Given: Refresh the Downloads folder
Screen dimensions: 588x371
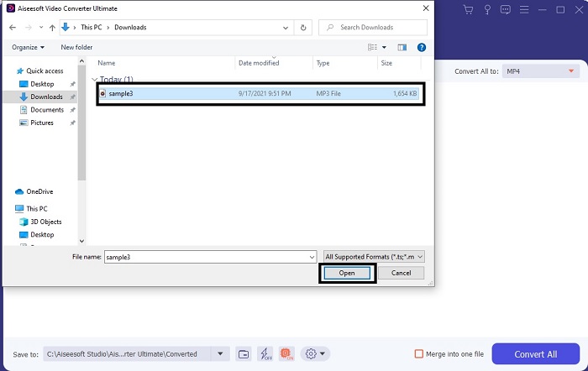Looking at the screenshot, I should pyautogui.click(x=303, y=28).
